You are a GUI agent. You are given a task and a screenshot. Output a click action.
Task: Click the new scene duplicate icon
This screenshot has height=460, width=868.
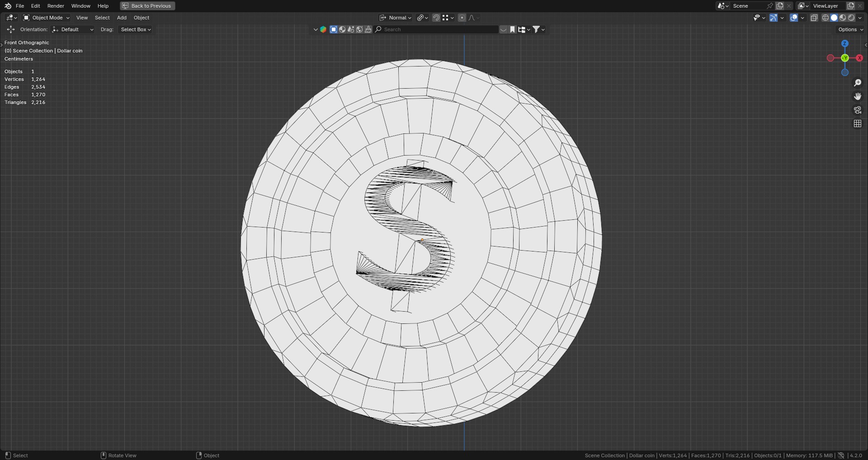780,6
